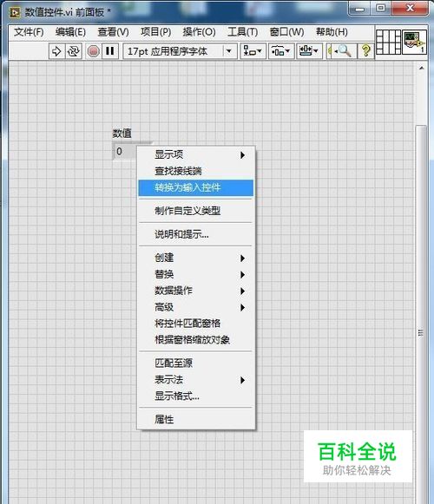The height and width of the screenshot is (504, 434).
Task: Click the LabVIEW icon in title bar
Action: point(15,12)
